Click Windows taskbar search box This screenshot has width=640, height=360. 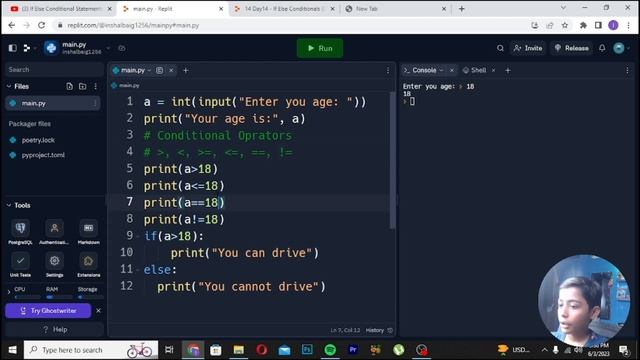tap(91, 350)
